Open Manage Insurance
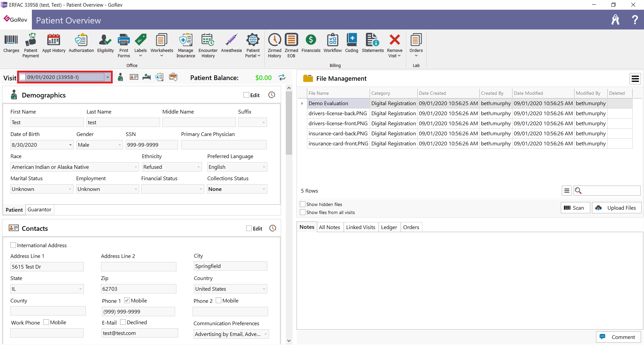Viewport: 644px width, 345px height. [186, 46]
